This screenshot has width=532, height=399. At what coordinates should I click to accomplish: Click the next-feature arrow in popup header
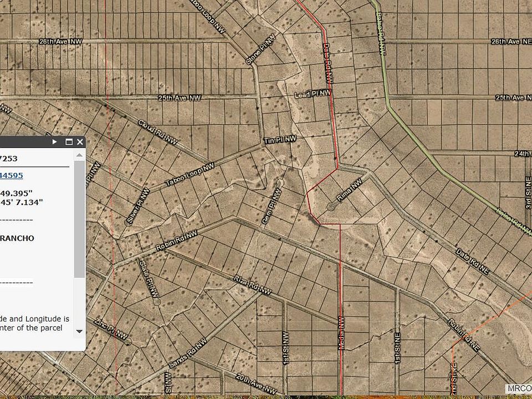(54, 142)
